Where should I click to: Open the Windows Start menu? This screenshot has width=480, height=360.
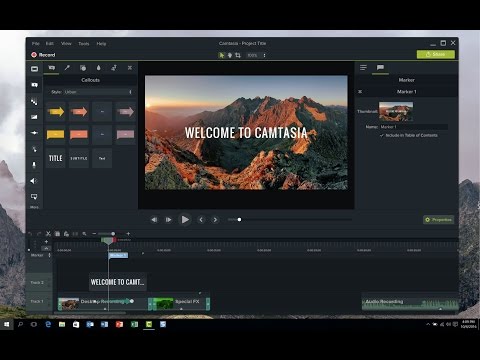tap(6, 324)
